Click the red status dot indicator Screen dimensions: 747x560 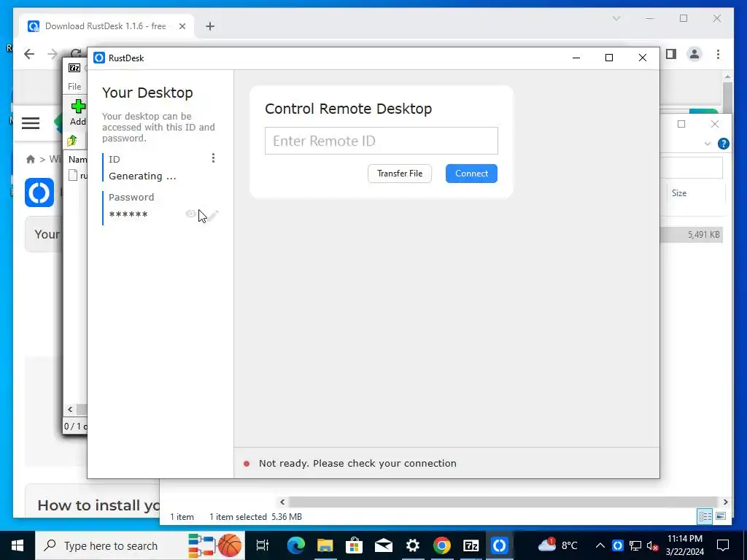coord(247,464)
